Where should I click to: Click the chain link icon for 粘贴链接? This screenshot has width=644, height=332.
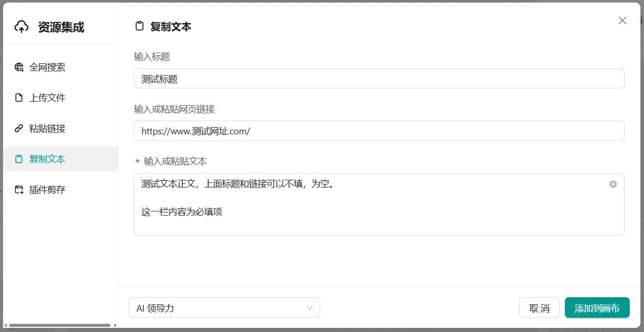(x=19, y=129)
